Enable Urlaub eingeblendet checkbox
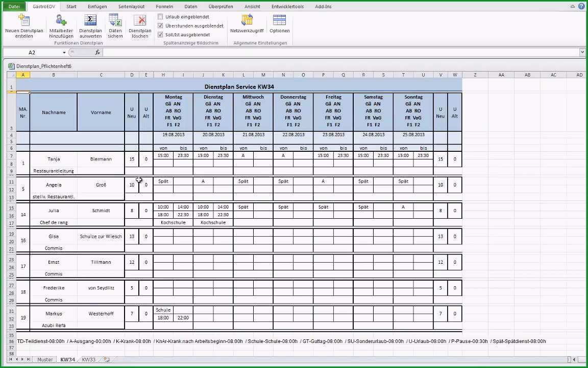Image resolution: width=588 pixels, height=368 pixels. pos(160,16)
